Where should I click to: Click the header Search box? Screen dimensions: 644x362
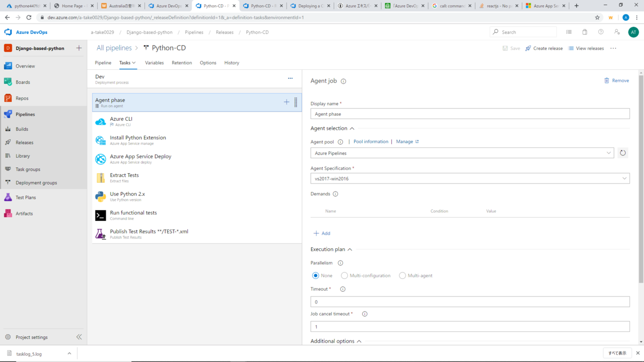click(523, 32)
